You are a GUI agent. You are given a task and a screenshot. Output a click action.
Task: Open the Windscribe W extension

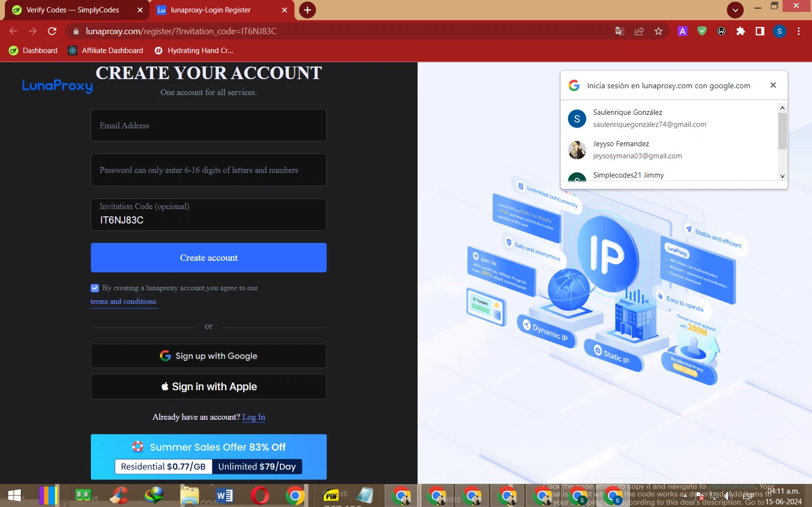(x=722, y=31)
